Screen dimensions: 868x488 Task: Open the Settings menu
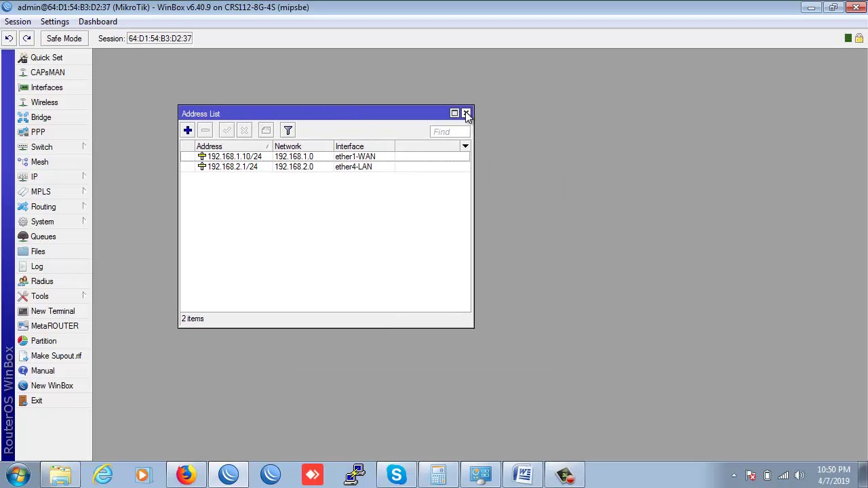point(55,22)
